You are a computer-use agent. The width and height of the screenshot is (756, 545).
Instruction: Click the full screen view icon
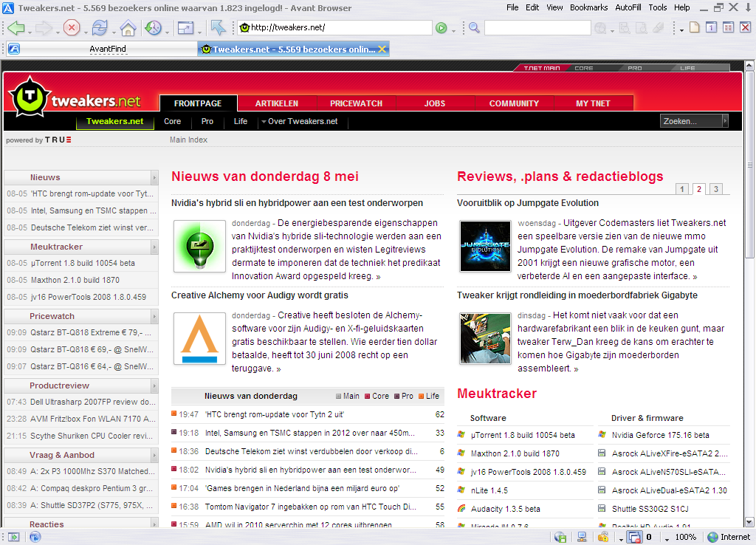[185, 28]
